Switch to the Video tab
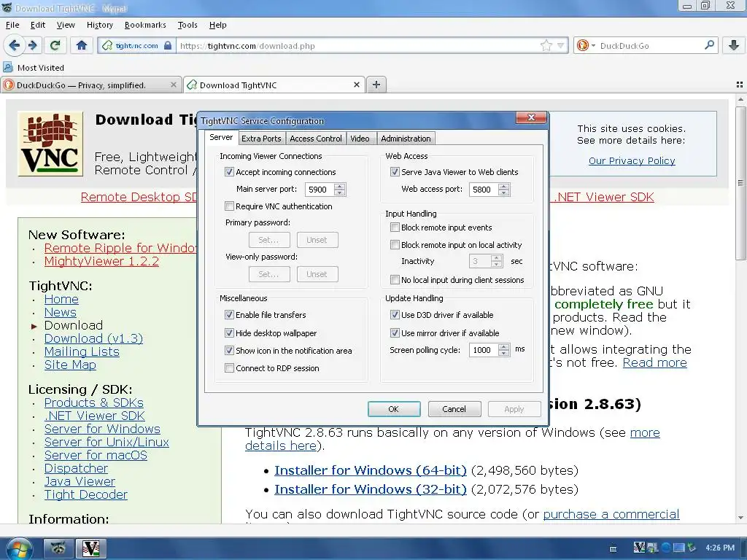 360,139
